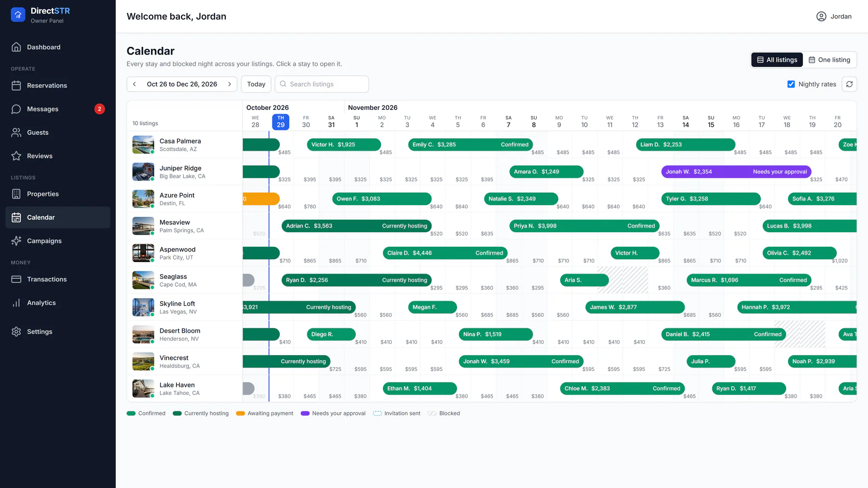Open the Dashboard page from sidebar
Image resolution: width=868 pixels, height=488 pixels.
pyautogui.click(x=58, y=47)
